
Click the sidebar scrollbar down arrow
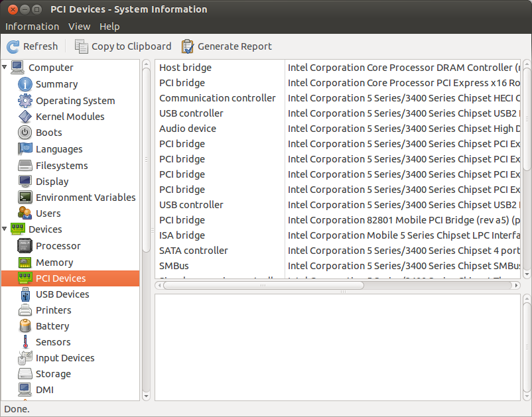[146, 396]
